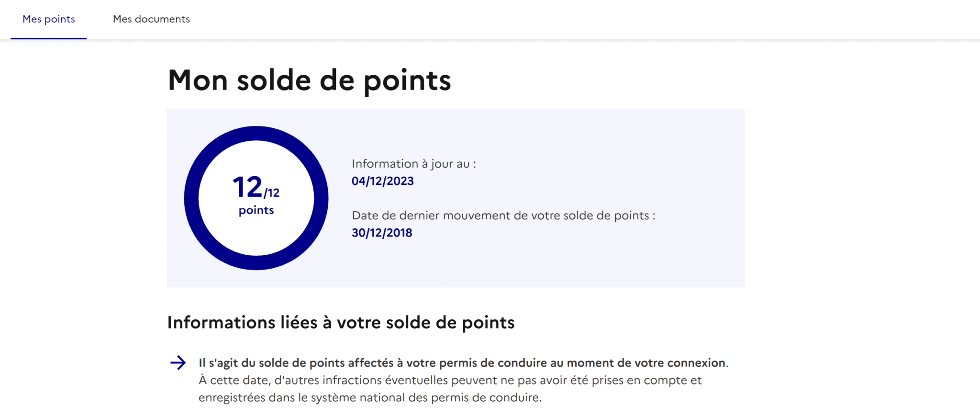Screen dimensions: 980x419
Task: Click the active tab underline indicator
Action: [x=48, y=37]
